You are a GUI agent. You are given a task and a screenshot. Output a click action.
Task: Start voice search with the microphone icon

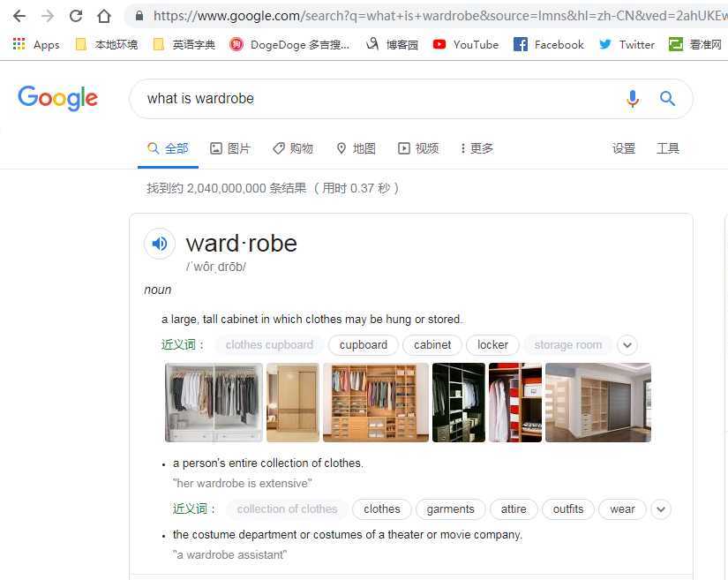pyautogui.click(x=633, y=99)
